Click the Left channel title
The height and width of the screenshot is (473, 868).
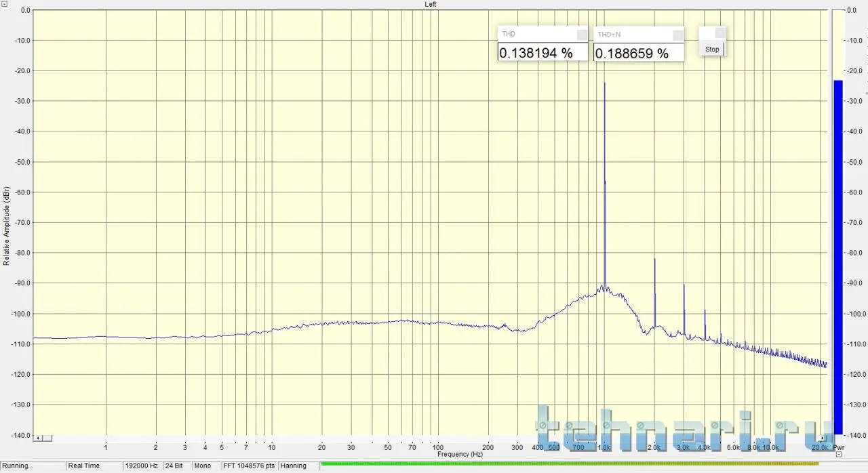tap(431, 4)
